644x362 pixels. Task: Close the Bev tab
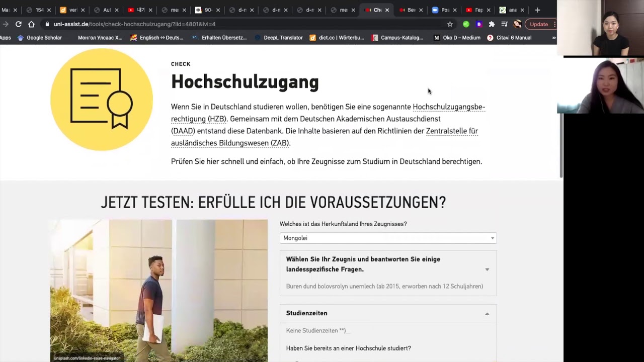[421, 10]
